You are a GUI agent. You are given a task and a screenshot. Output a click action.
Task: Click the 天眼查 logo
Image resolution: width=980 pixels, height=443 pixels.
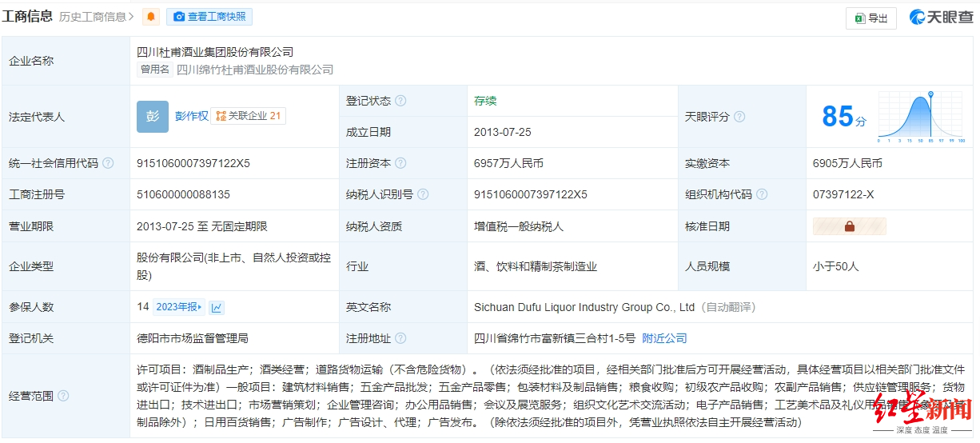(x=941, y=17)
